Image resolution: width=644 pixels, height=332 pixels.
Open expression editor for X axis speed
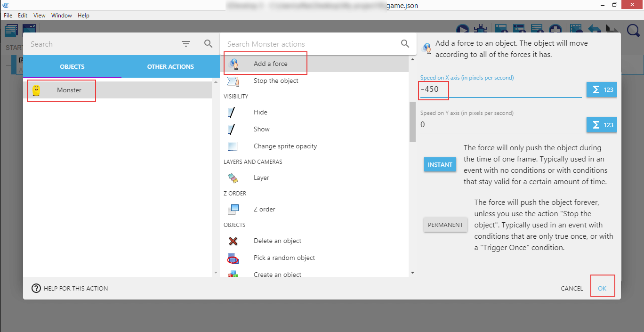pos(601,89)
